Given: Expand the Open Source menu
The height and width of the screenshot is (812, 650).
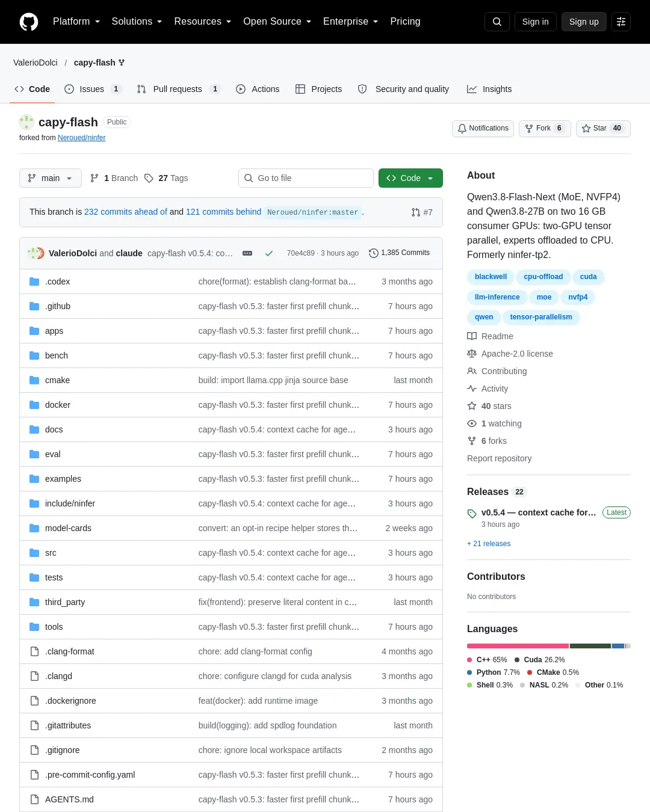Looking at the screenshot, I should 277,22.
